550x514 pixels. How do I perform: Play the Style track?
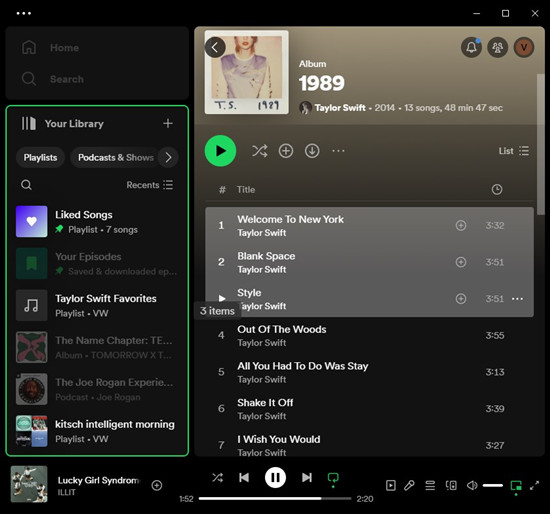coord(222,299)
